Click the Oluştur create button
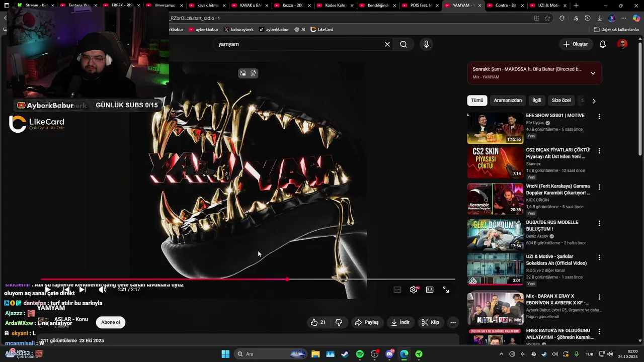 pyautogui.click(x=575, y=44)
